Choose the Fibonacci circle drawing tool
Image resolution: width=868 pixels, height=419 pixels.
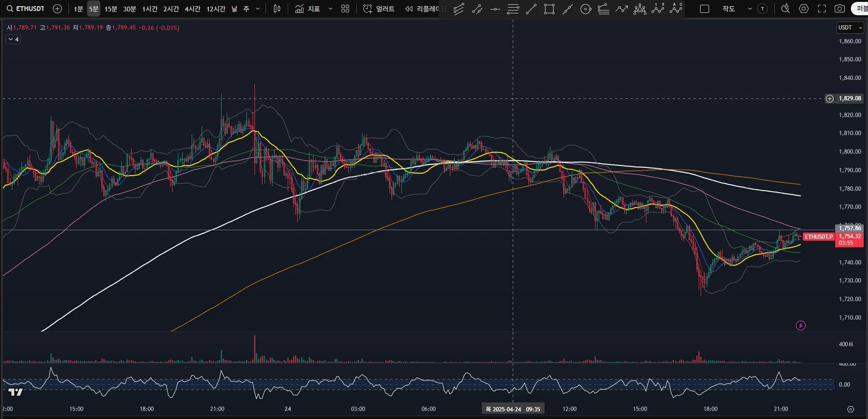coord(586,9)
